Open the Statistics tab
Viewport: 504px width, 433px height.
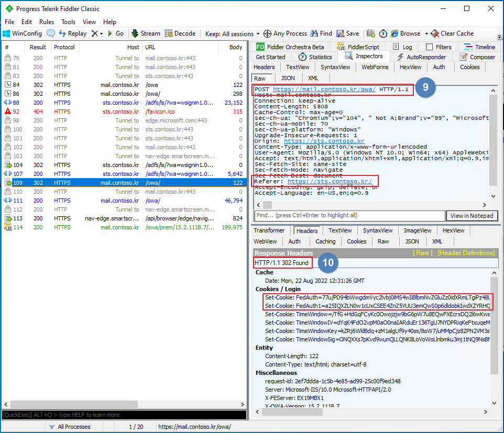point(315,57)
